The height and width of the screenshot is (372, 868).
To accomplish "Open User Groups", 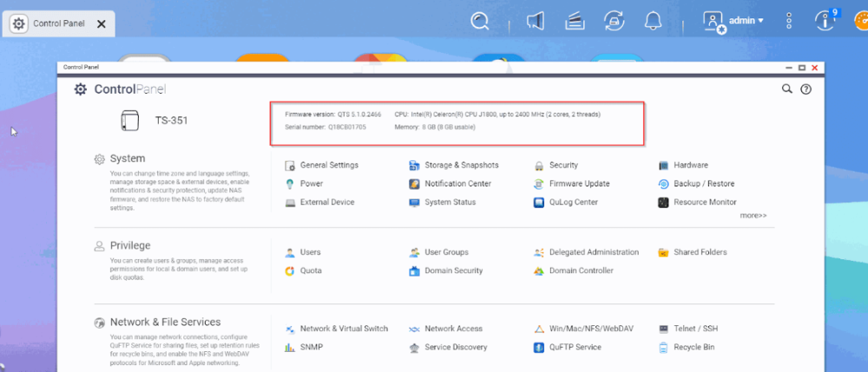I will click(438, 252).
